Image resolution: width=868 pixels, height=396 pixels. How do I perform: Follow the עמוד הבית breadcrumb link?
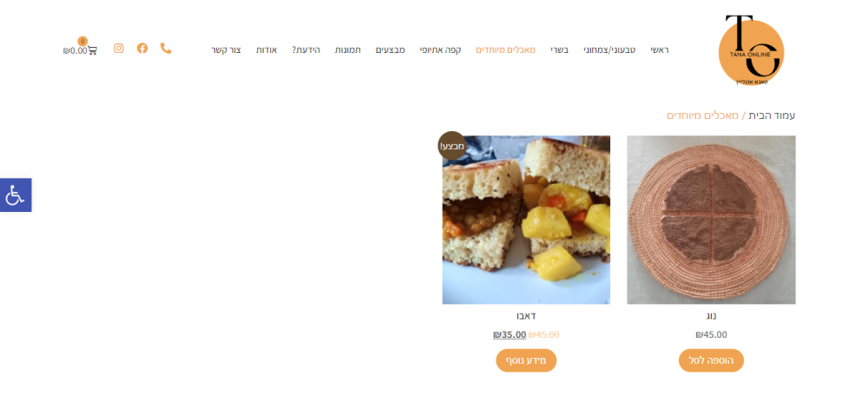(773, 115)
